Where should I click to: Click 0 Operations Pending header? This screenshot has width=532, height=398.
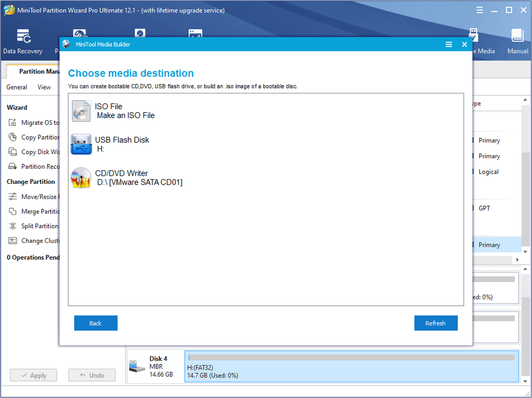click(x=33, y=257)
